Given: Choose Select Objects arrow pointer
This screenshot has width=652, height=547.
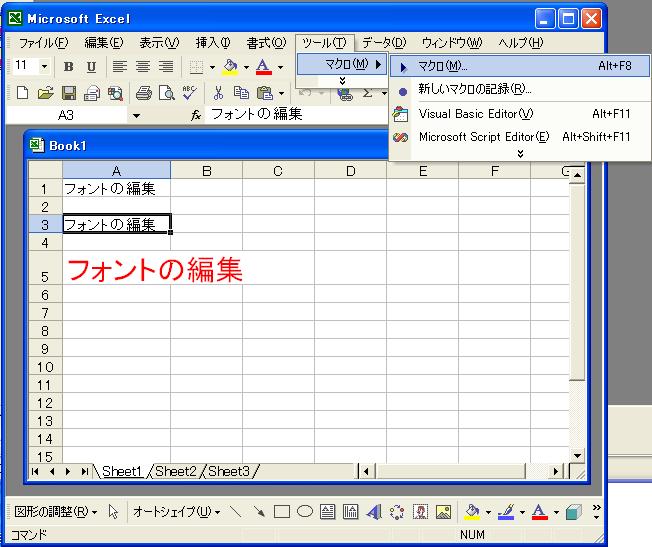Looking at the screenshot, I should pyautogui.click(x=113, y=512).
